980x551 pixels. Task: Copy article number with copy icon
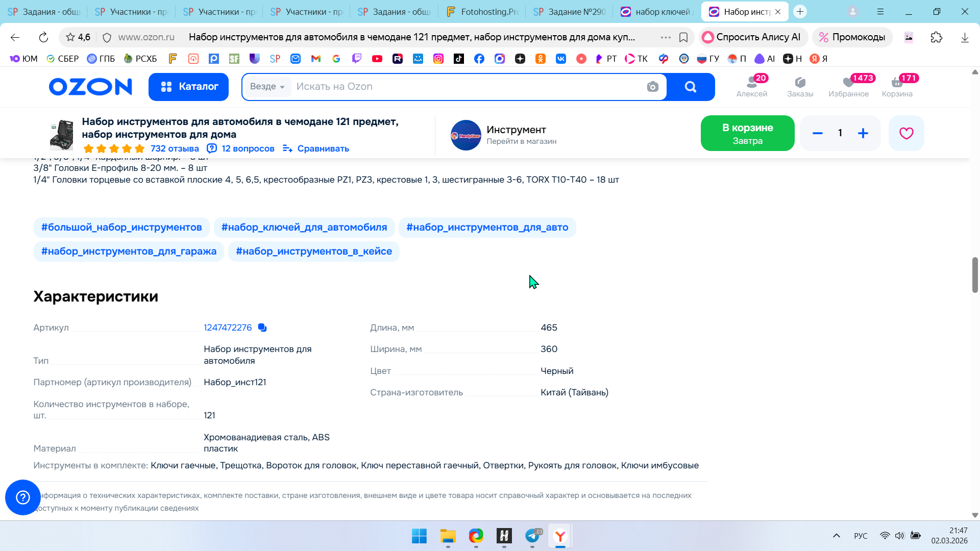click(x=262, y=328)
